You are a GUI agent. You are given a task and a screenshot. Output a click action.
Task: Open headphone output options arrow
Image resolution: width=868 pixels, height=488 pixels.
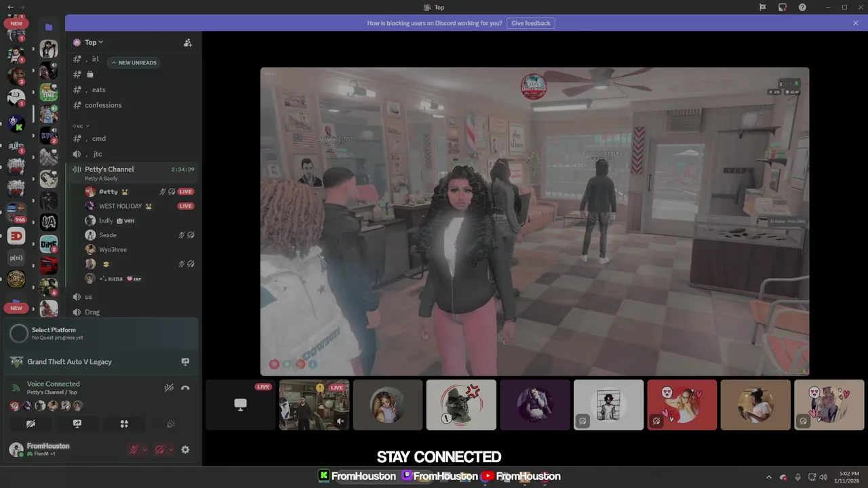(x=171, y=449)
